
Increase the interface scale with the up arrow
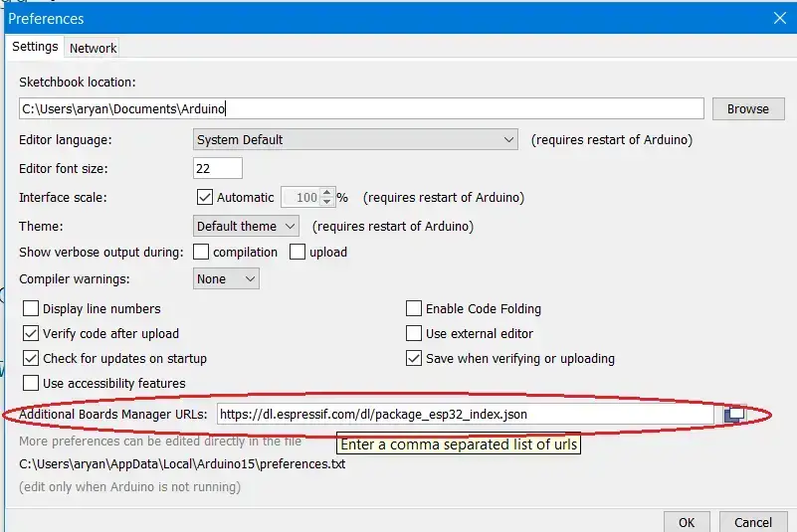326,193
